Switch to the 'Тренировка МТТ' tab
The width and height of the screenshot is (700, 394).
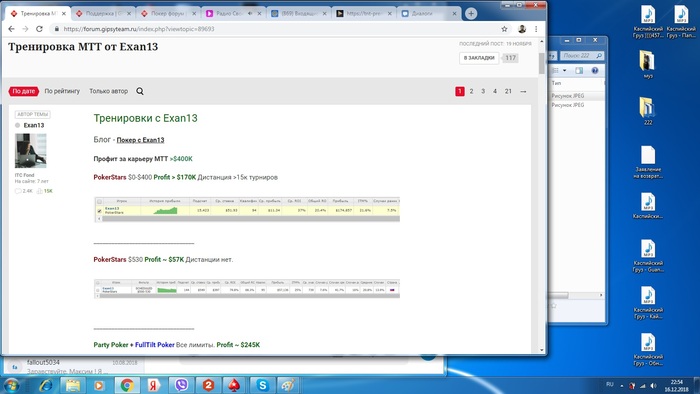pyautogui.click(x=38, y=14)
